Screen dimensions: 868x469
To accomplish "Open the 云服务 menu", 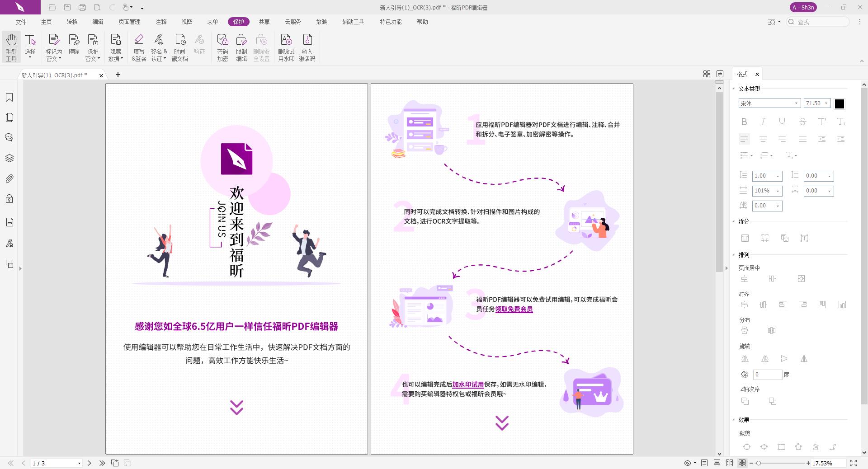I will (x=292, y=21).
